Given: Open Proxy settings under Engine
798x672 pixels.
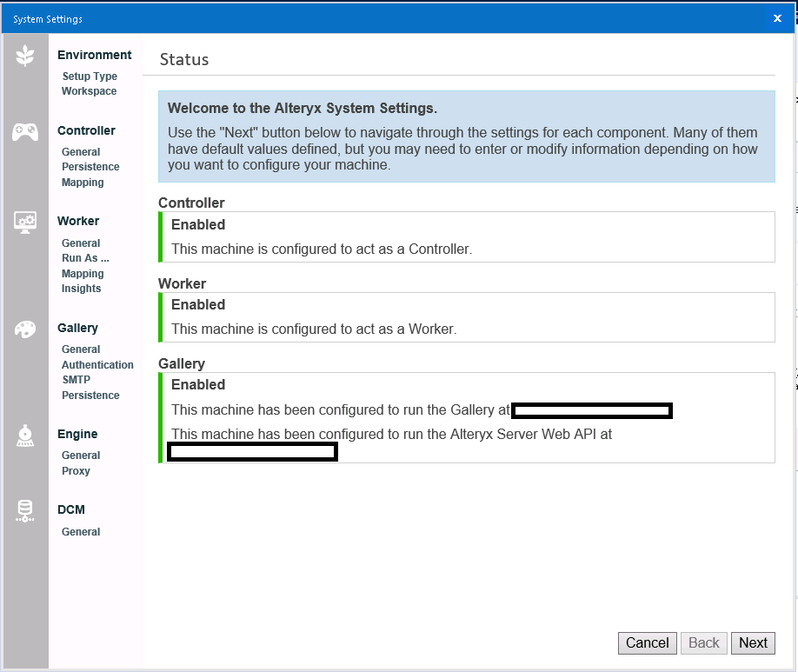Looking at the screenshot, I should [76, 470].
